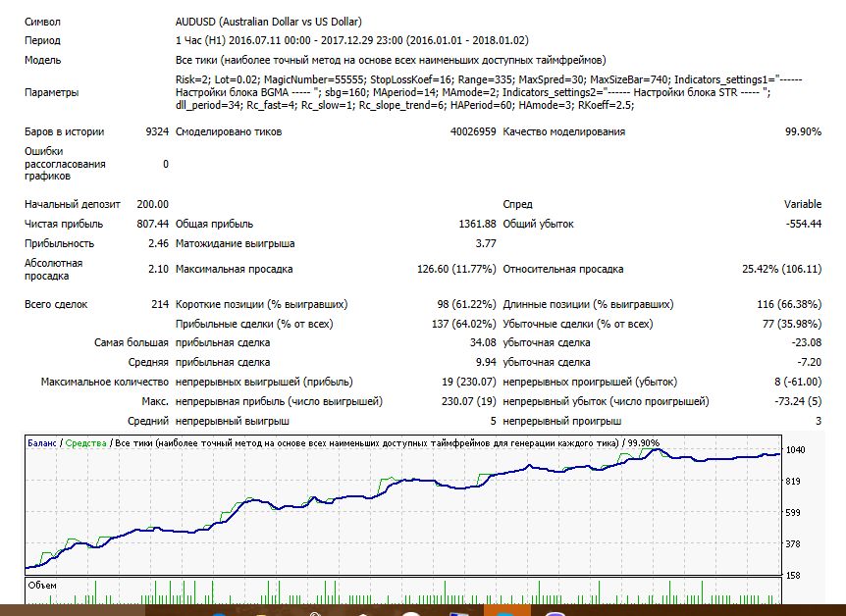This screenshot has width=846, height=616.
Task: Click the 'Длинные позиции (% выигравших)' label
Action: tap(588, 304)
